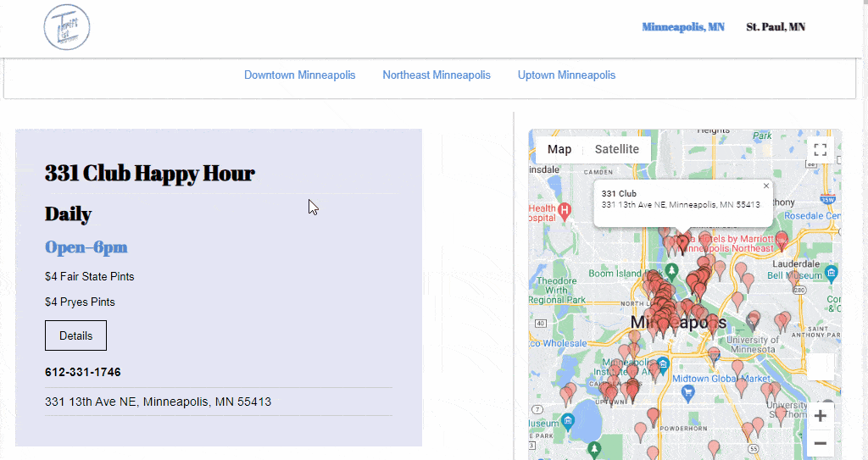Switch to default Map view
Image resolution: width=868 pixels, height=460 pixels.
(x=559, y=150)
